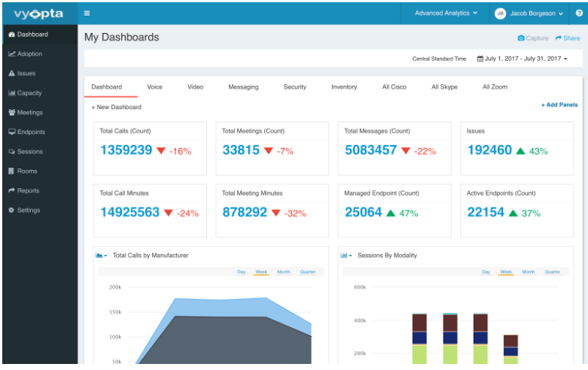Click the JB user avatar
This screenshot has height=370, width=588.
(500, 14)
